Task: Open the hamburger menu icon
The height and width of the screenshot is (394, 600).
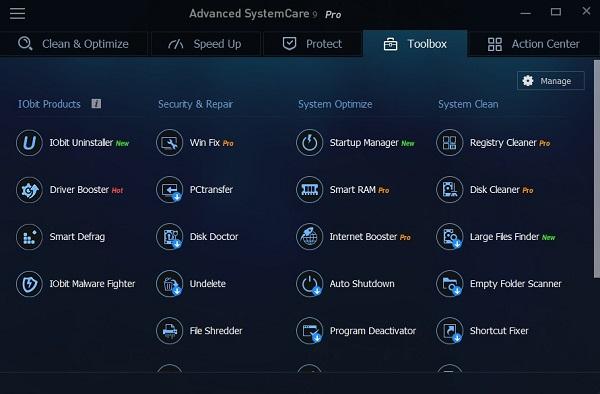Action: pyautogui.click(x=18, y=13)
